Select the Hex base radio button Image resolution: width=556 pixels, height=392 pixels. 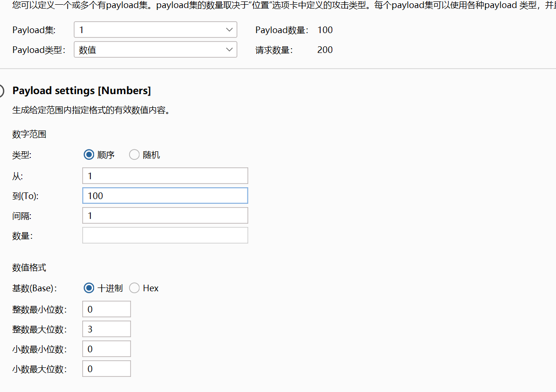(x=134, y=288)
